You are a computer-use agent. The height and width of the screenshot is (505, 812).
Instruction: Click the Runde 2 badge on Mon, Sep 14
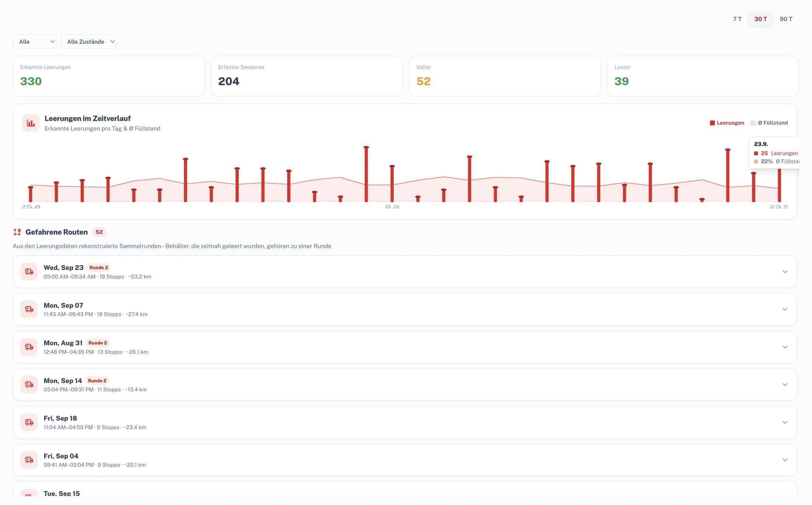point(97,381)
